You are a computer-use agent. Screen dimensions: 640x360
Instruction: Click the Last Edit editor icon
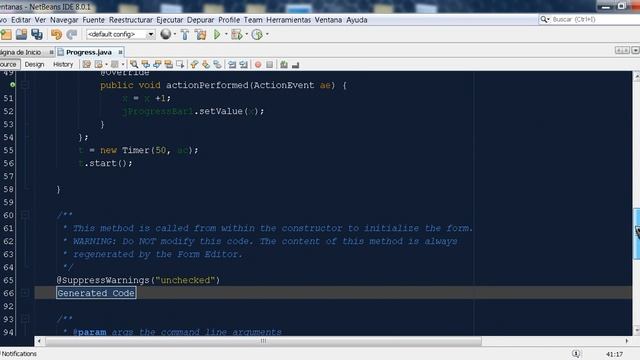click(x=87, y=64)
